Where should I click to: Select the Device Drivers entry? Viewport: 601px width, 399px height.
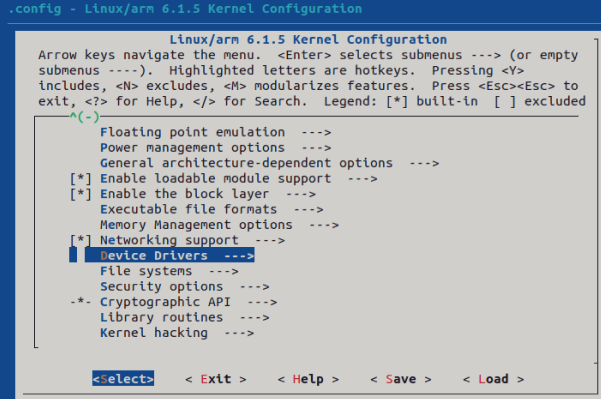[169, 256]
